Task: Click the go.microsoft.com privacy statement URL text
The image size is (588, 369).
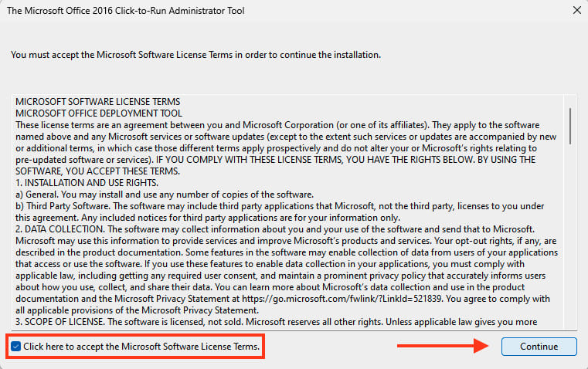Action: (342, 299)
